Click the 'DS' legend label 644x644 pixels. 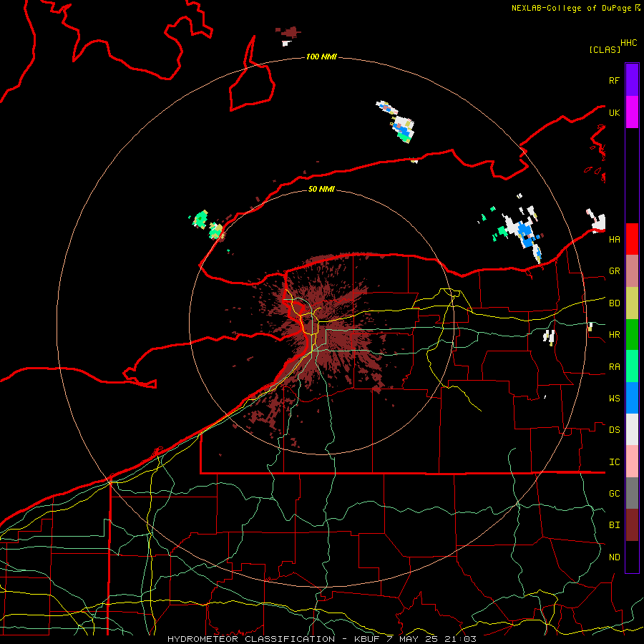pyautogui.click(x=614, y=430)
